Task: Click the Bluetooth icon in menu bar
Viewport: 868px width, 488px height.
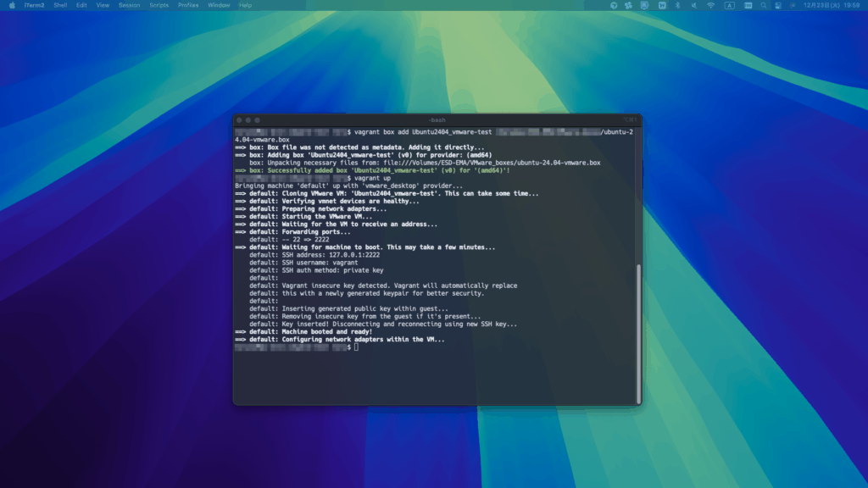Action: click(x=677, y=5)
